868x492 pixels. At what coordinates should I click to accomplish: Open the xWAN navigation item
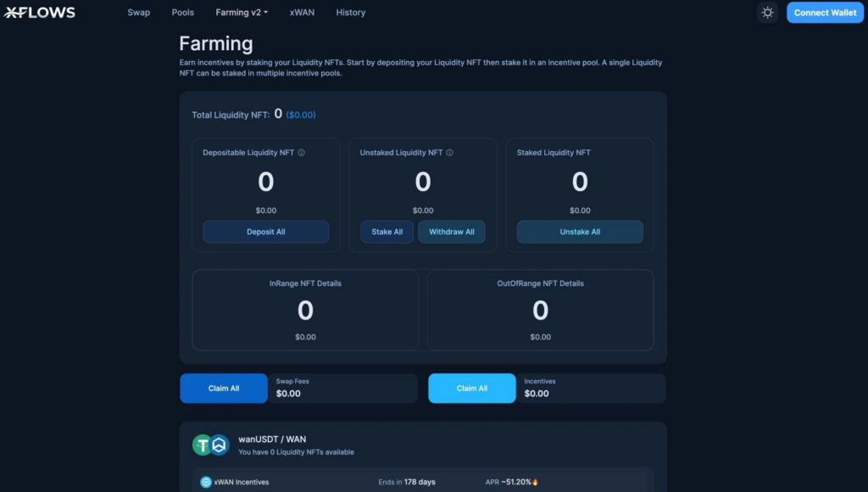click(302, 13)
